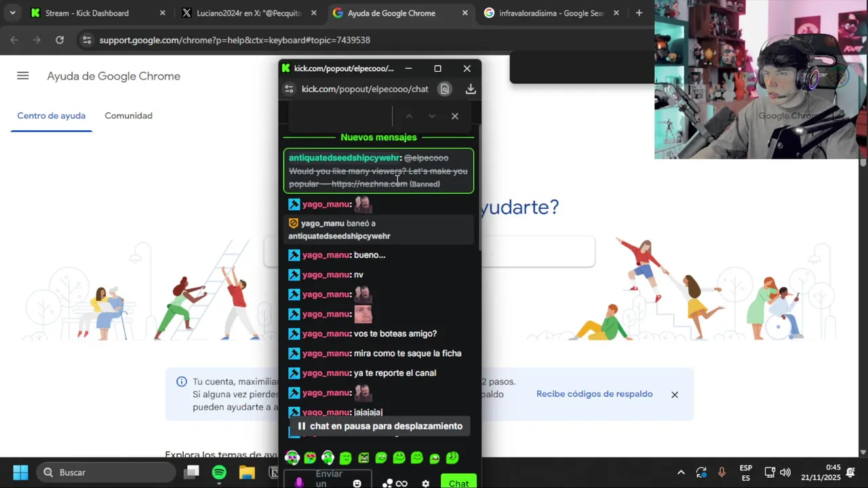Click webcam overlay thumbnail at top right
Viewport: 868px width, 488px height.
[761, 79]
